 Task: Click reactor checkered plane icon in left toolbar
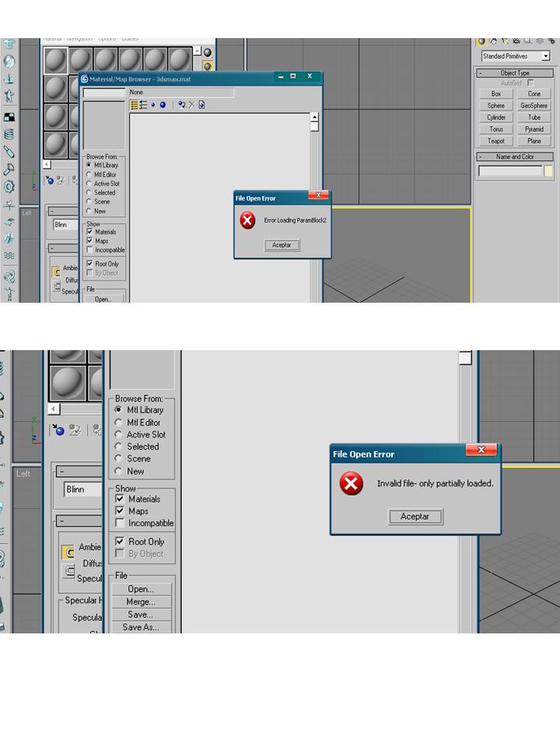[x=9, y=117]
